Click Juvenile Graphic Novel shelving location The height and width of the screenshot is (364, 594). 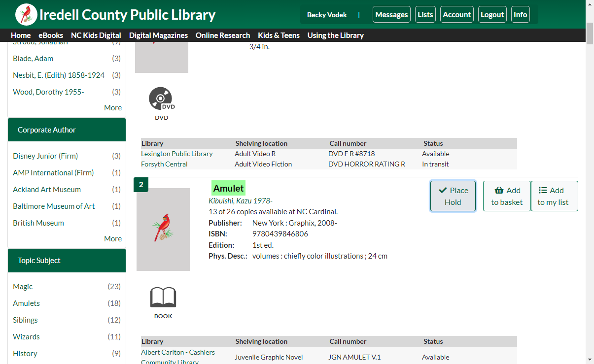pyautogui.click(x=269, y=357)
